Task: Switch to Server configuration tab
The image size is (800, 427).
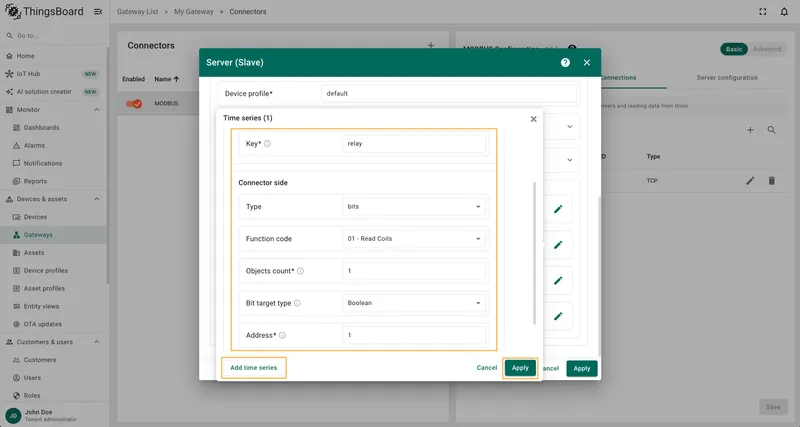Action: pos(727,78)
